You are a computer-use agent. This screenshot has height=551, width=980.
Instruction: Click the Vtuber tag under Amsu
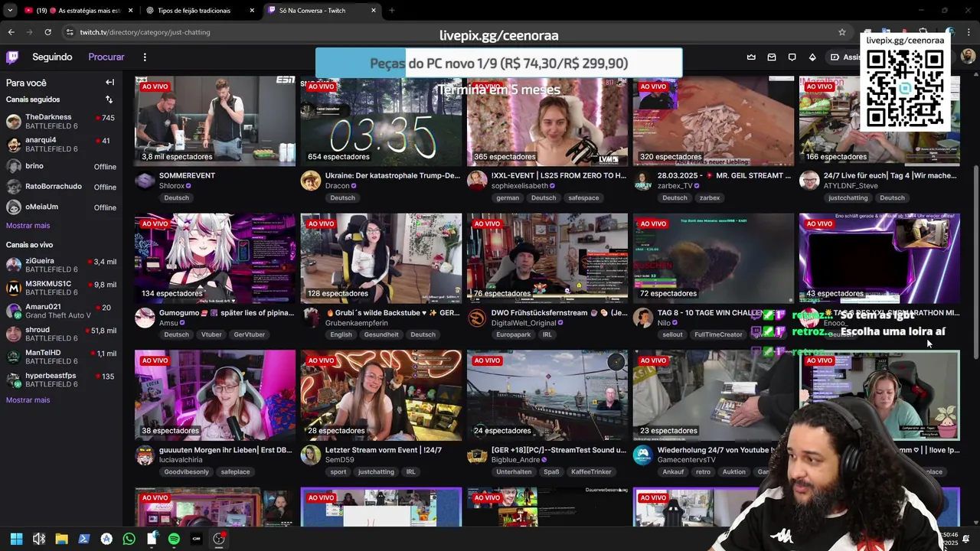(211, 334)
